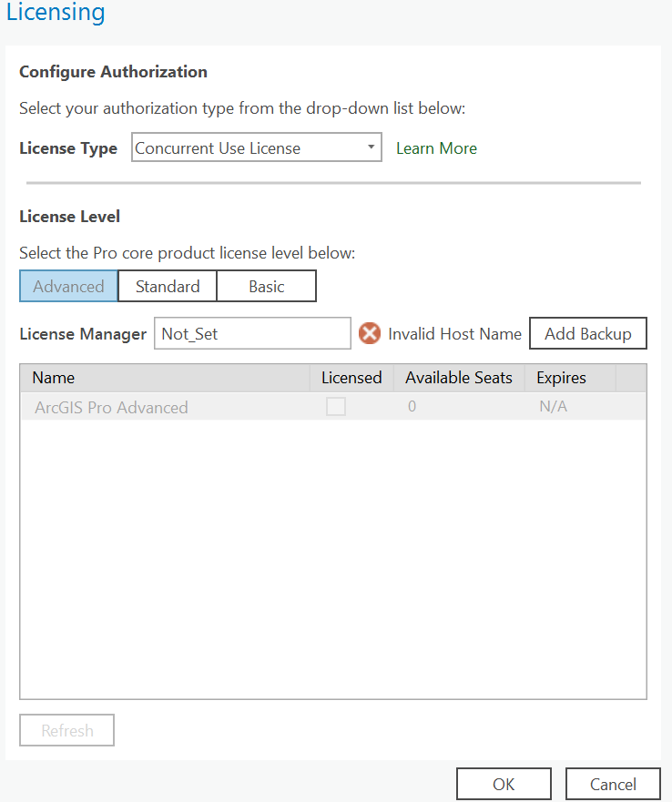The height and width of the screenshot is (802, 672).
Task: Click the Configure Authorization heading
Action: 113,72
